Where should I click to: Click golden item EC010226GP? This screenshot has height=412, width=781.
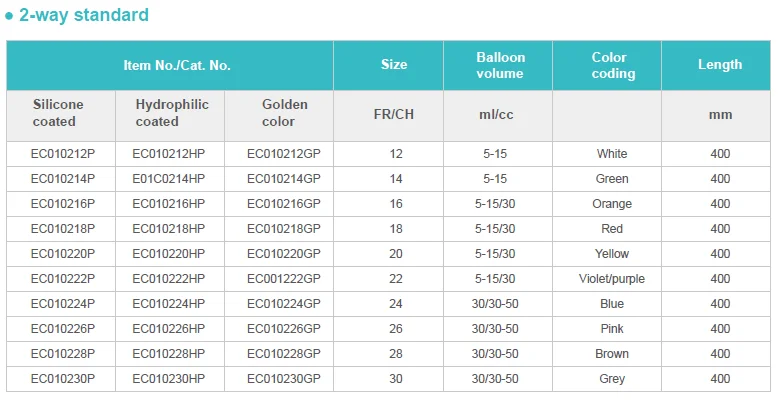(284, 329)
